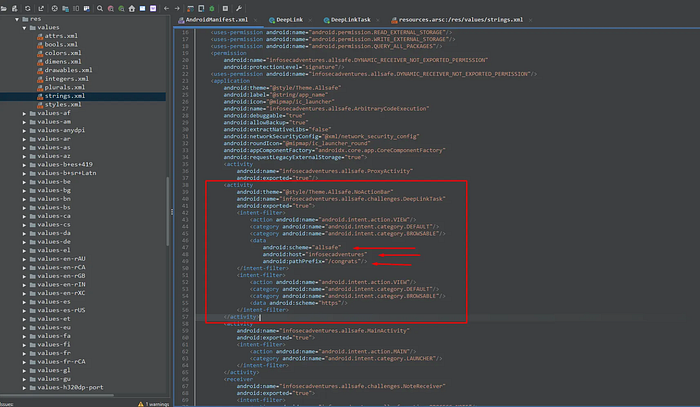
Task: Open preferences wrench icon
Action: point(239,8)
